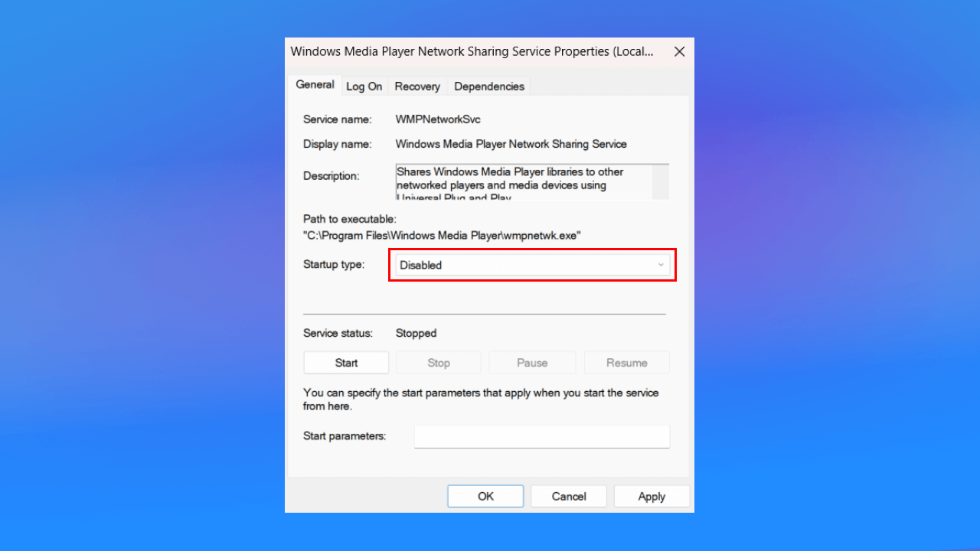This screenshot has height=551, width=980.
Task: Click the Cancel button
Action: coord(569,496)
